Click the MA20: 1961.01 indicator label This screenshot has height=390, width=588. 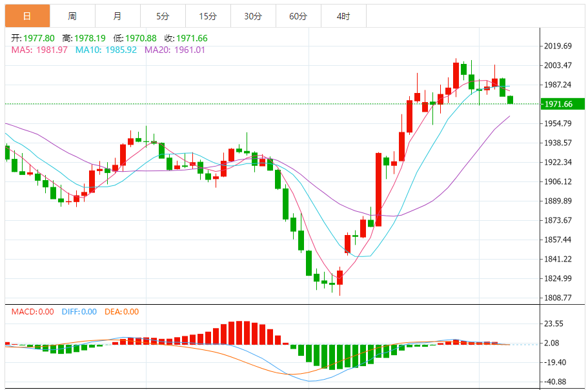tap(175, 50)
